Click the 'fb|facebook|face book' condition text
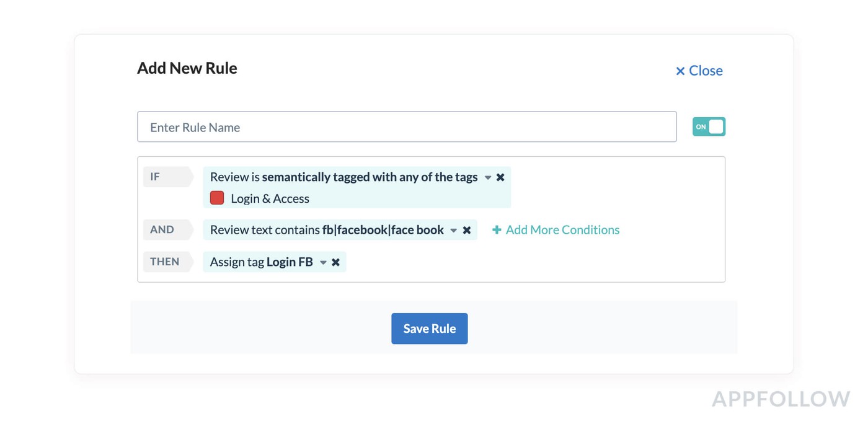868x424 pixels. (383, 230)
